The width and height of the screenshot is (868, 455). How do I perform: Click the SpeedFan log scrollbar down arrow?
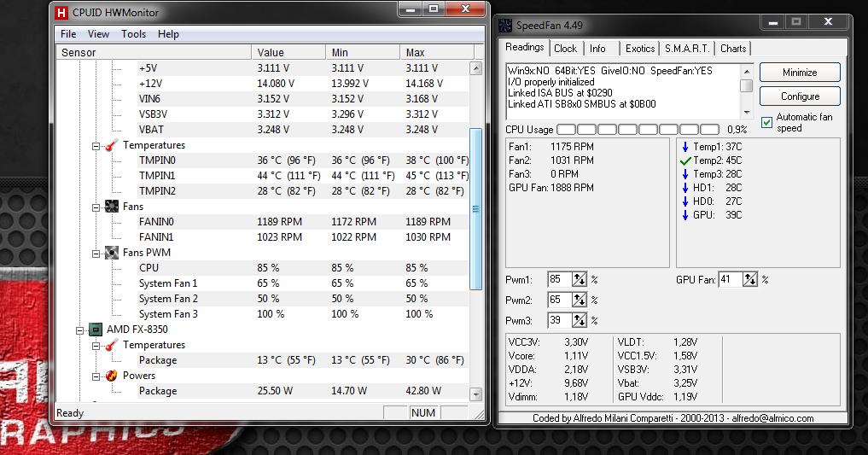747,113
